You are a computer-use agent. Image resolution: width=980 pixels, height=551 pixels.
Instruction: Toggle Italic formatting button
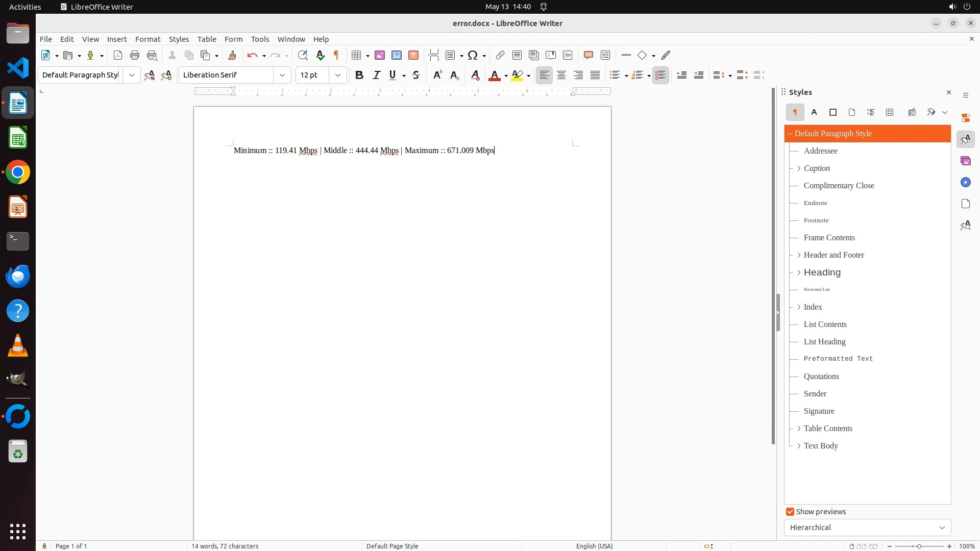(x=376, y=75)
